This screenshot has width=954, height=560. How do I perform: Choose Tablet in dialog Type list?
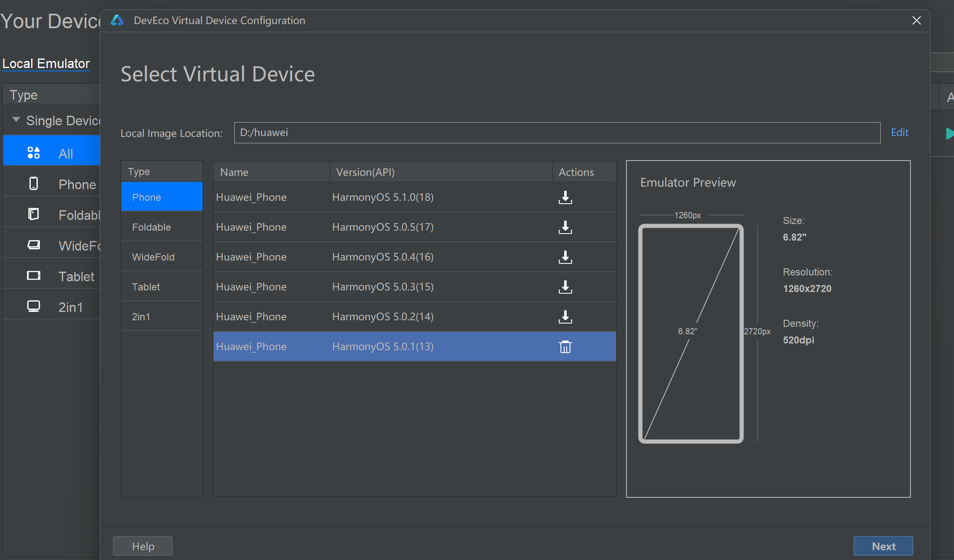tap(146, 287)
